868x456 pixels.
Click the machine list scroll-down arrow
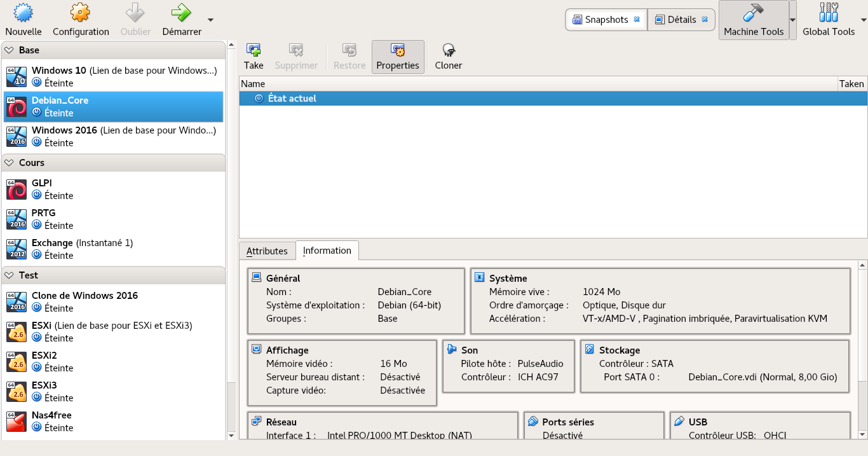click(x=231, y=435)
